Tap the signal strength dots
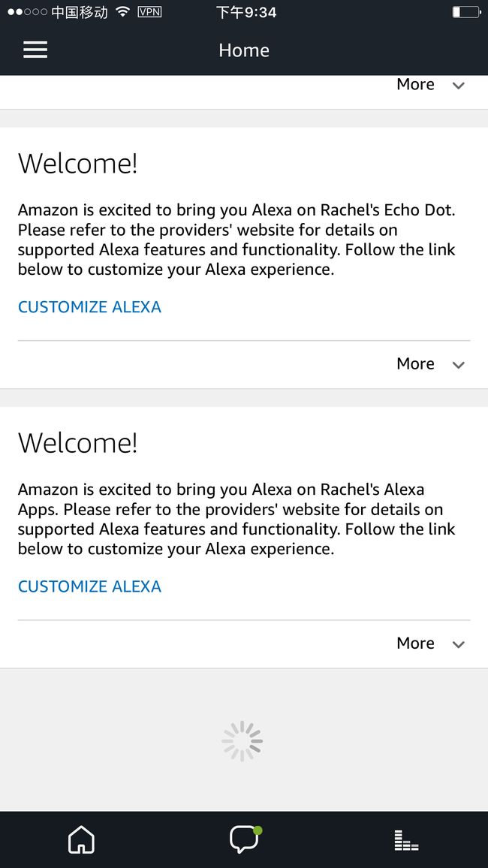 (x=27, y=11)
